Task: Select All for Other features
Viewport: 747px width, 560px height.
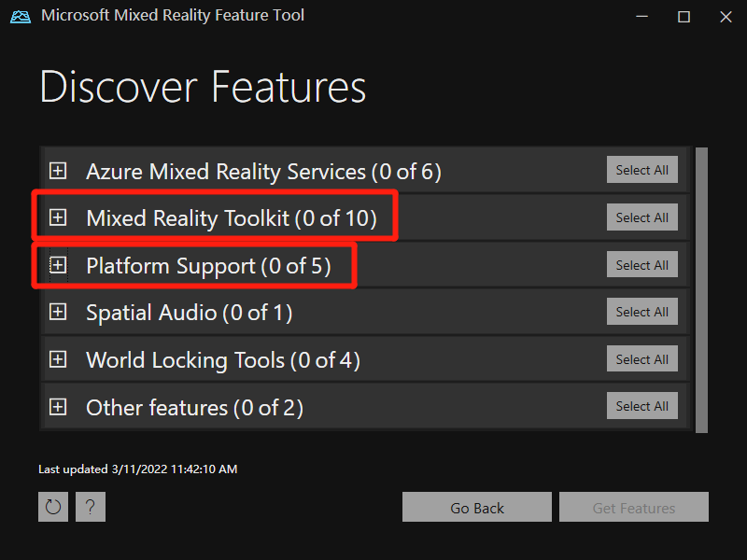Action: point(641,406)
